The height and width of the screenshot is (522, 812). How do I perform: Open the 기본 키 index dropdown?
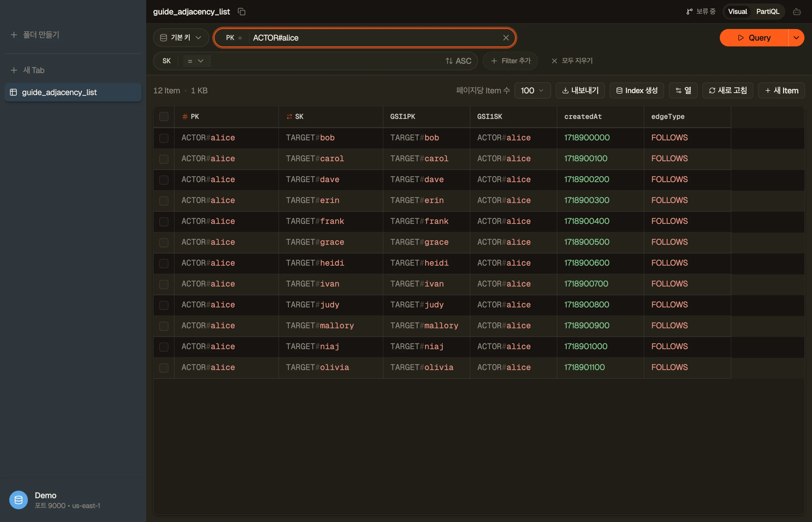pyautogui.click(x=181, y=38)
